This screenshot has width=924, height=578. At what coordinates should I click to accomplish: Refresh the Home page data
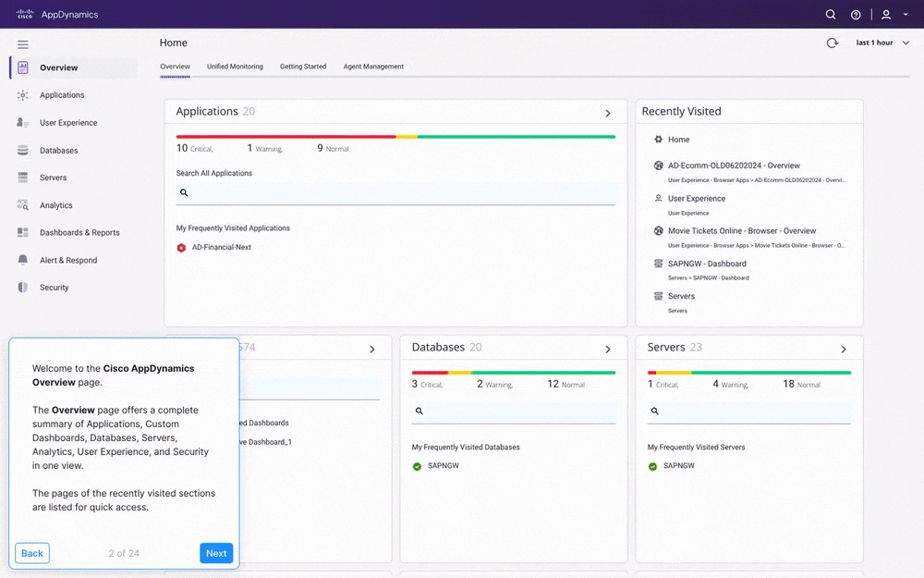point(833,43)
